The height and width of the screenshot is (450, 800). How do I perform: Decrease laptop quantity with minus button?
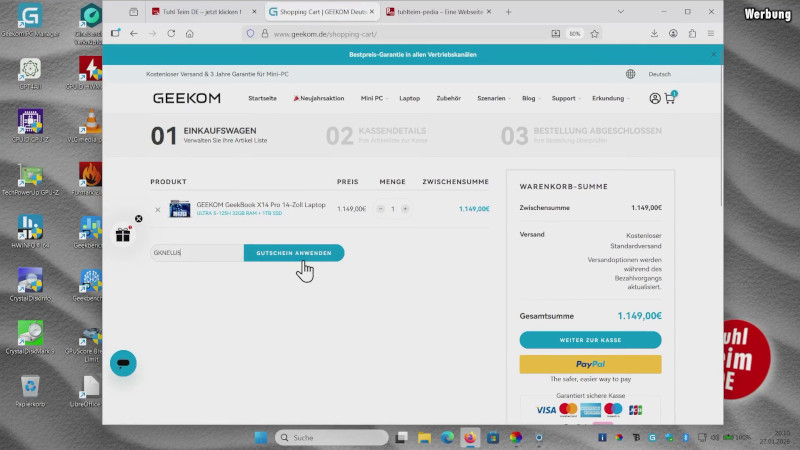380,209
